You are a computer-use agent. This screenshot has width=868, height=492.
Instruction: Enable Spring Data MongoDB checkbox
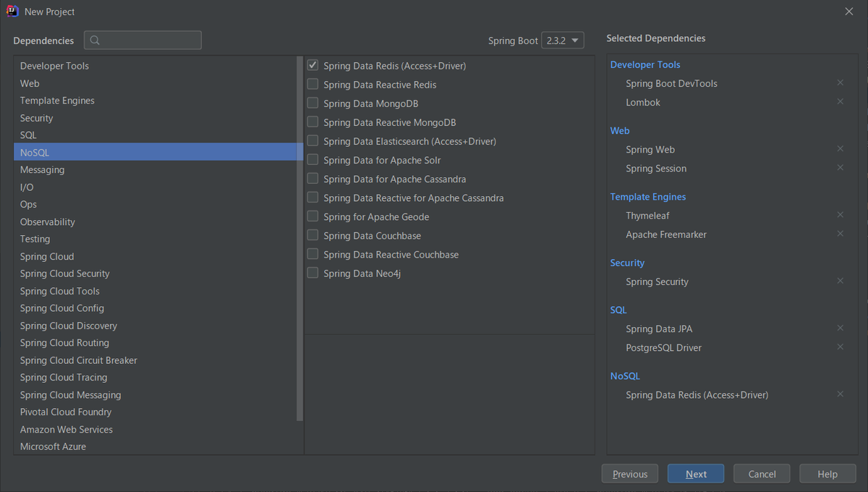312,103
